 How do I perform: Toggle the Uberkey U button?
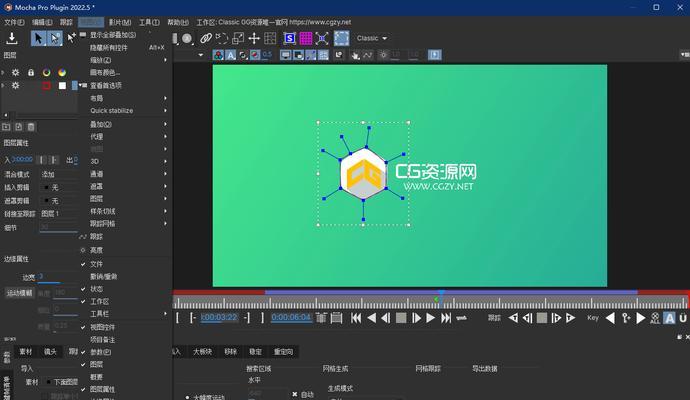(683, 318)
